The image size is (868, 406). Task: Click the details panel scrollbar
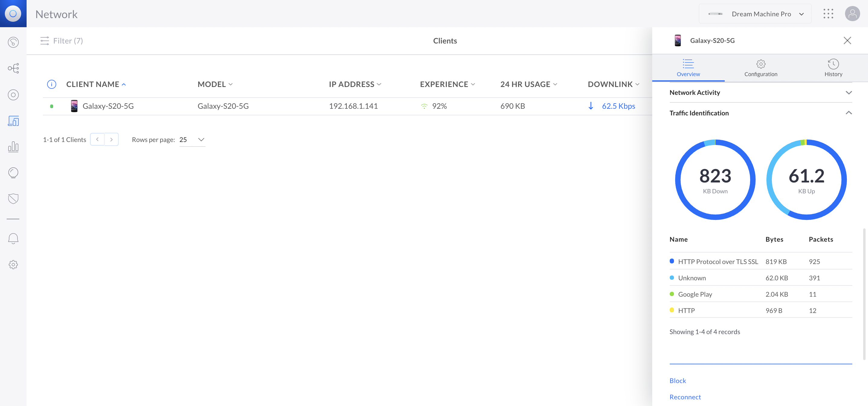click(864, 294)
